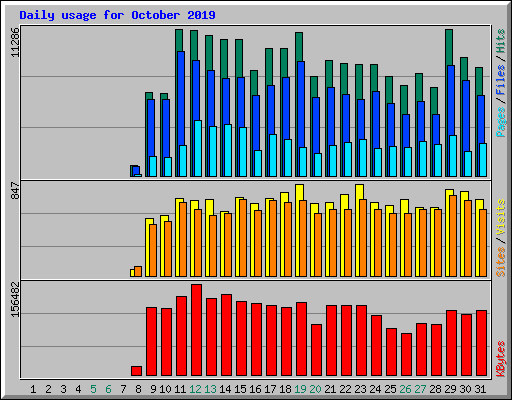Click day 9 on the date axis
The image size is (512, 400).
point(153,389)
